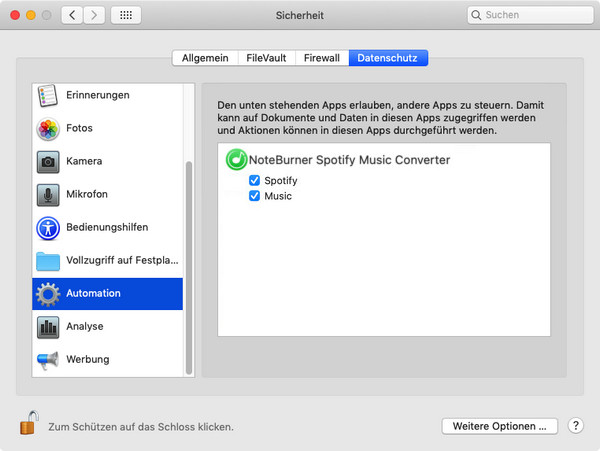This screenshot has width=600, height=451.
Task: Click the sidebar list scrollbar
Action: point(189,268)
